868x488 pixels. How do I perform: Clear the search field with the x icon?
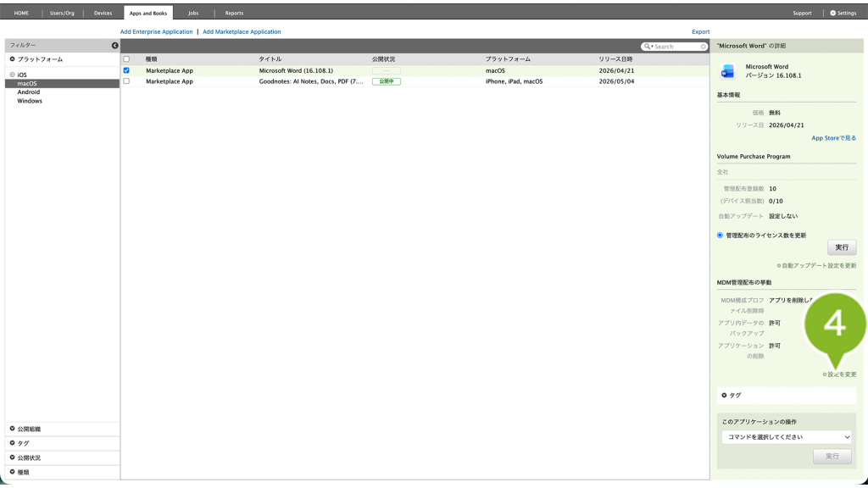pyautogui.click(x=703, y=47)
